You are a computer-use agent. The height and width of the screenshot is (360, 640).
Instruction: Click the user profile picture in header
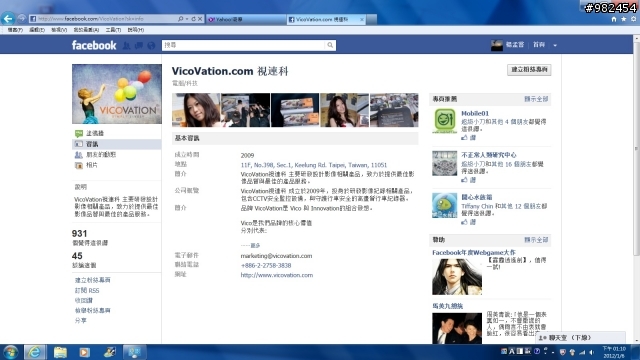pyautogui.click(x=497, y=45)
